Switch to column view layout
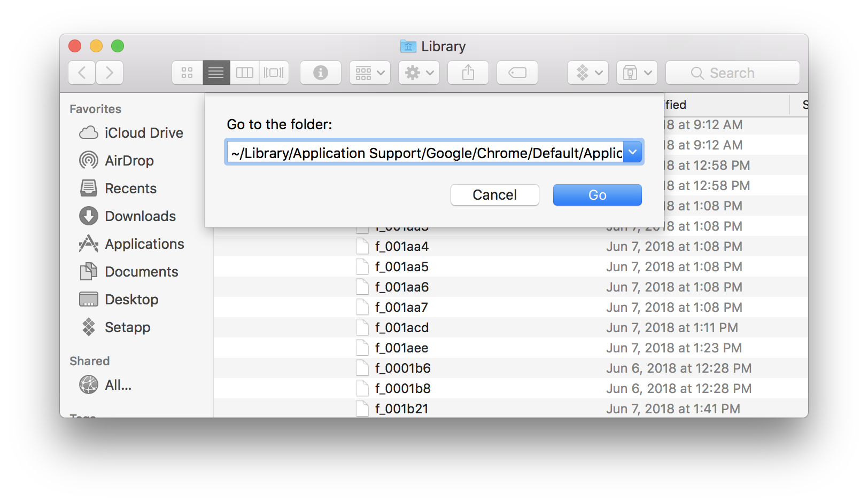 point(244,73)
